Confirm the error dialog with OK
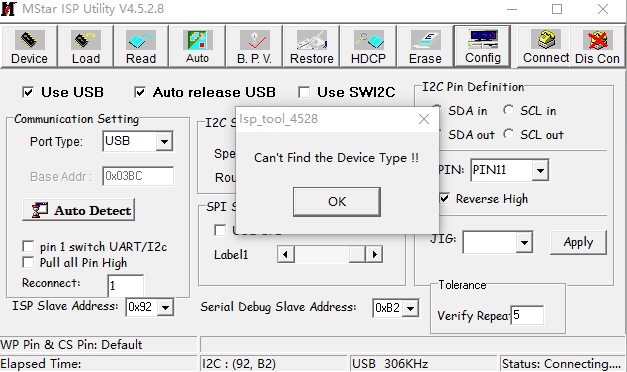The image size is (627, 372). 337,202
